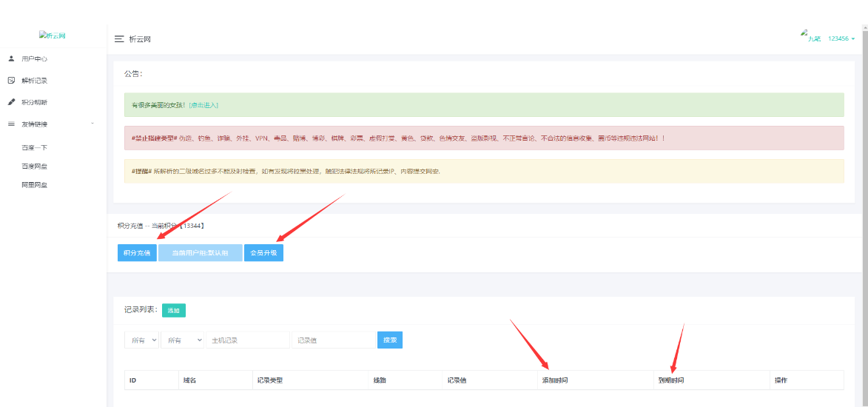Click the red #禁止搭建类型# warning notice
The height and width of the screenshot is (407, 868).
tap(484, 138)
